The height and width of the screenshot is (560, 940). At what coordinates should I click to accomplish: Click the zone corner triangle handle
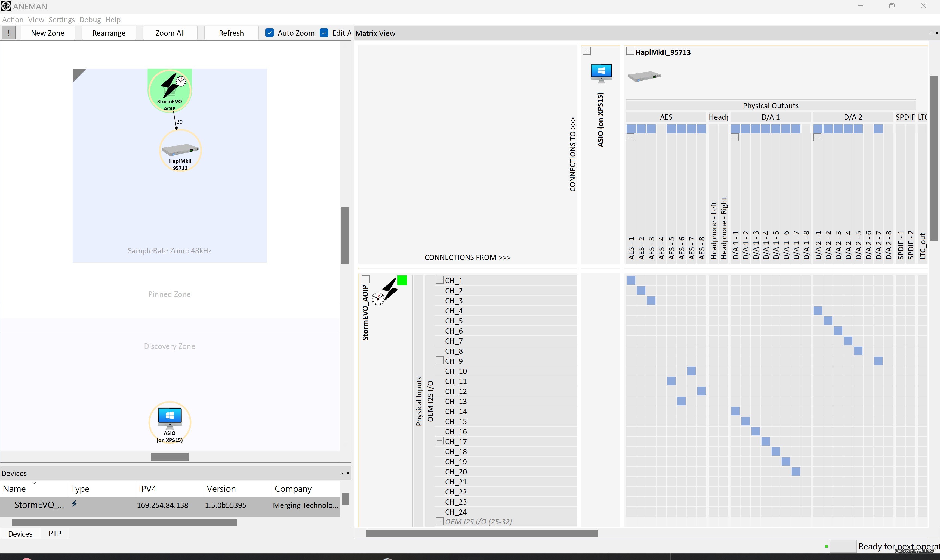pyautogui.click(x=78, y=74)
